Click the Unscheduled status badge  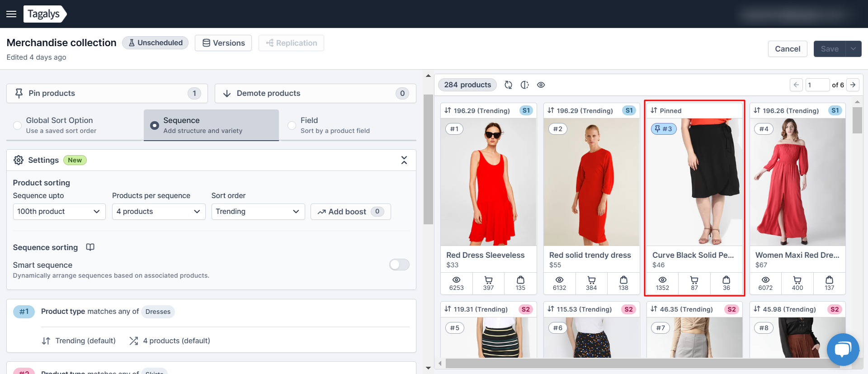coord(156,43)
